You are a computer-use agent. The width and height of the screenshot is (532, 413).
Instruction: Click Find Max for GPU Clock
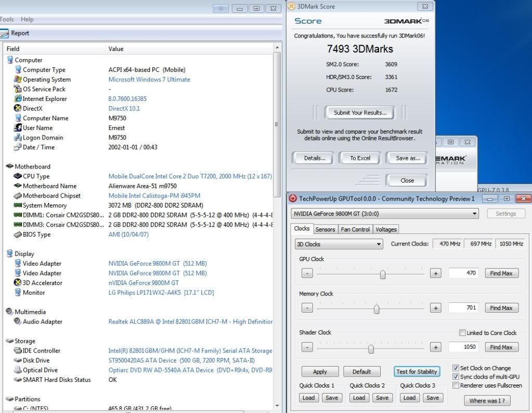click(x=501, y=273)
